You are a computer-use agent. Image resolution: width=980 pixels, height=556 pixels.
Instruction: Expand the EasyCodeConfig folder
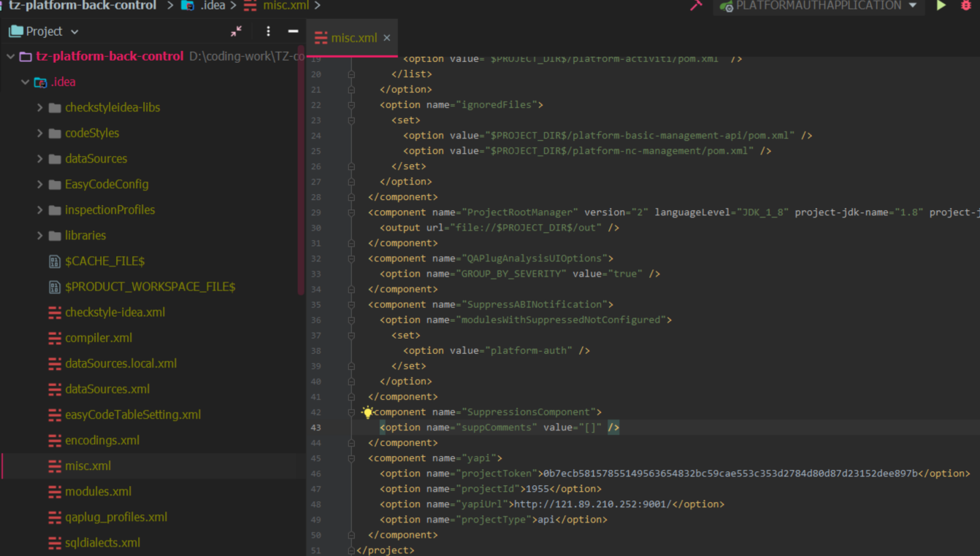[39, 184]
